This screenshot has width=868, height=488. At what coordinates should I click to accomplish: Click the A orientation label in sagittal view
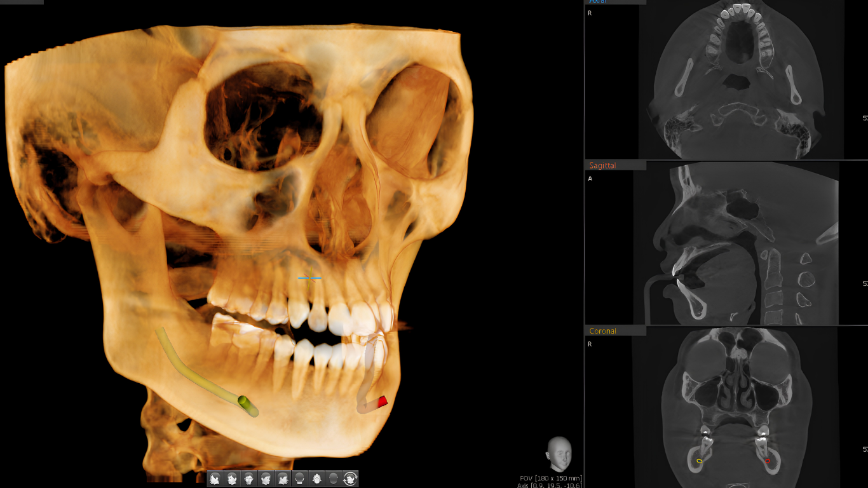pyautogui.click(x=590, y=179)
